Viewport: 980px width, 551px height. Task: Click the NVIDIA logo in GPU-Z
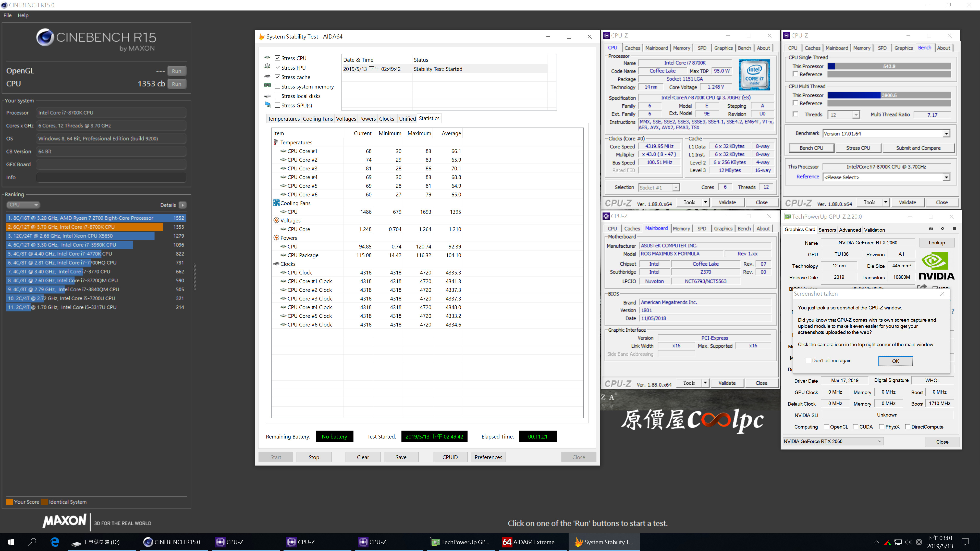click(x=936, y=266)
